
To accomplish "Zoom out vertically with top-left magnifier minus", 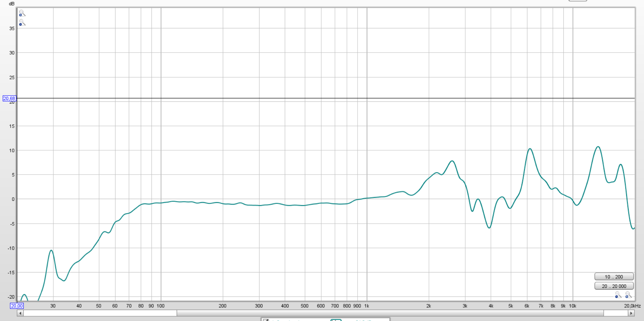I will click(x=22, y=23).
